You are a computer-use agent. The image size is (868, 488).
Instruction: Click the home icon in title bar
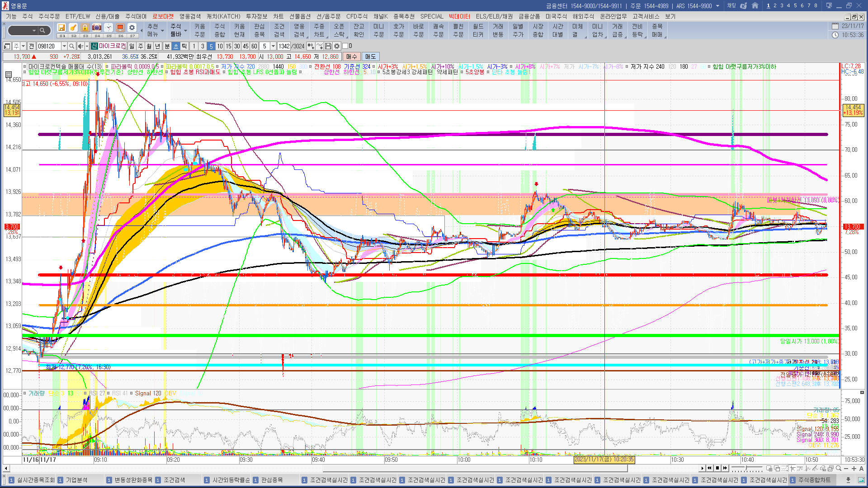click(755, 6)
